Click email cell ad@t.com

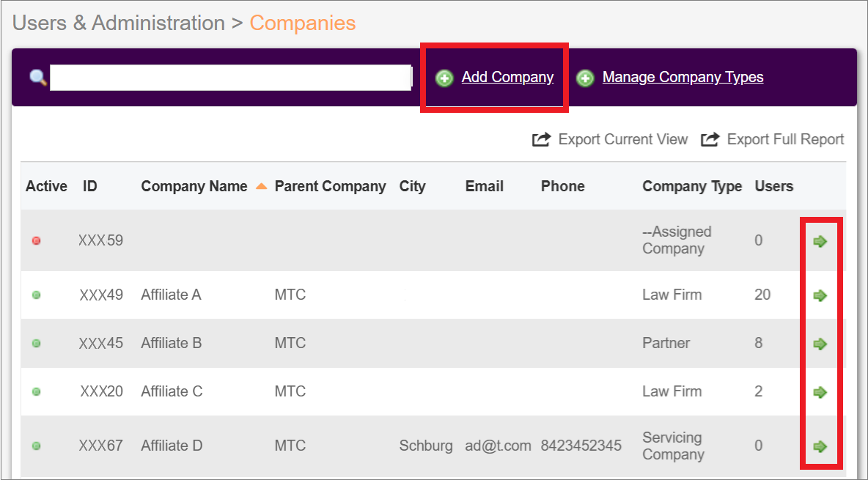tap(499, 446)
